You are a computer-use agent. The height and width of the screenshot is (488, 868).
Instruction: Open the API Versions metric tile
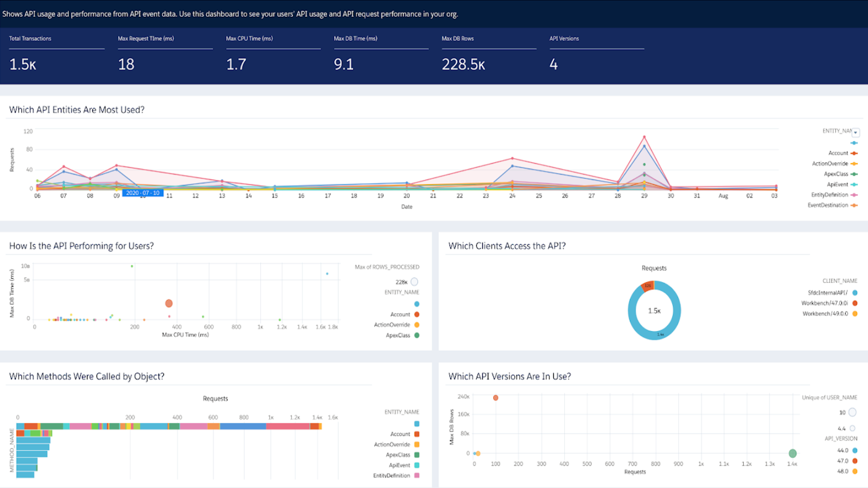coord(597,54)
